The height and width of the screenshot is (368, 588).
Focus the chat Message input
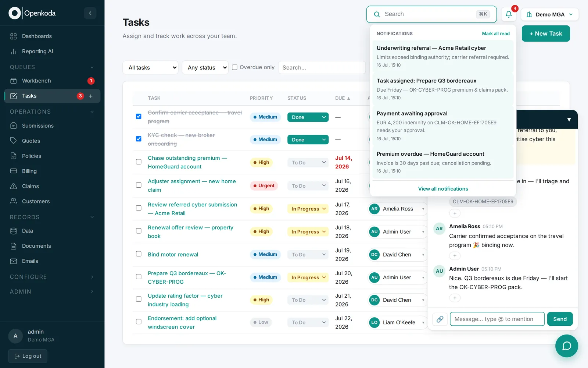(497, 319)
